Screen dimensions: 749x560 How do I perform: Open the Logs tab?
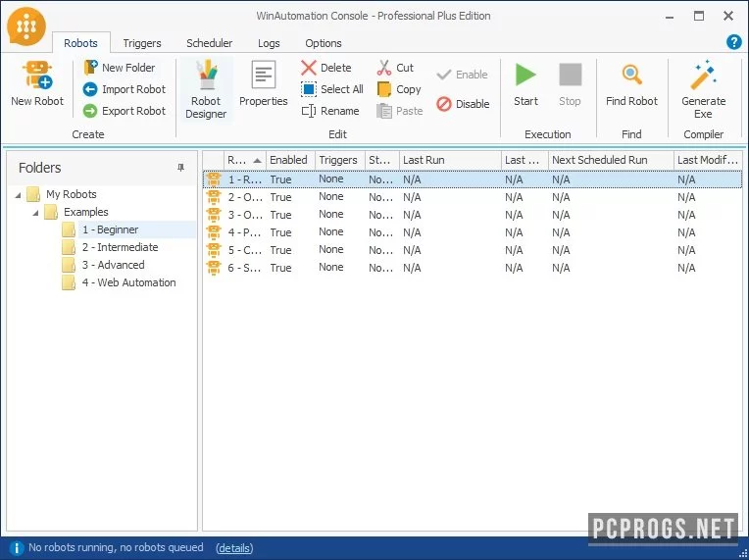(x=269, y=43)
